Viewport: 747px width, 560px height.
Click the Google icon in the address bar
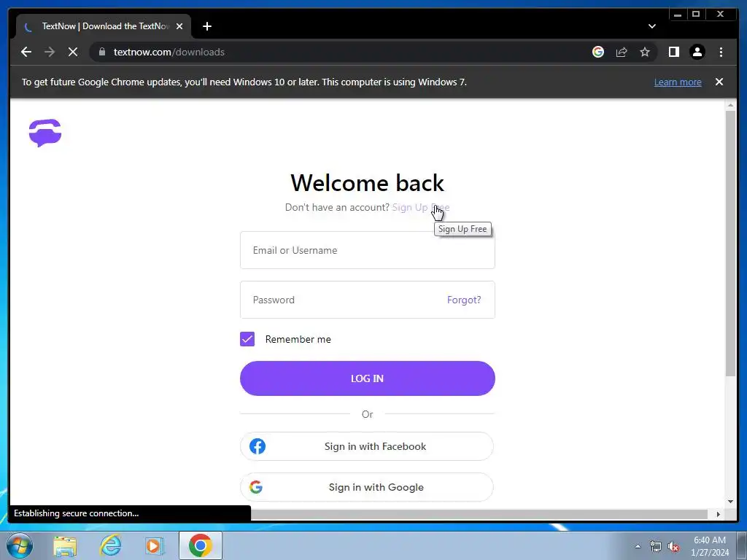(598, 52)
